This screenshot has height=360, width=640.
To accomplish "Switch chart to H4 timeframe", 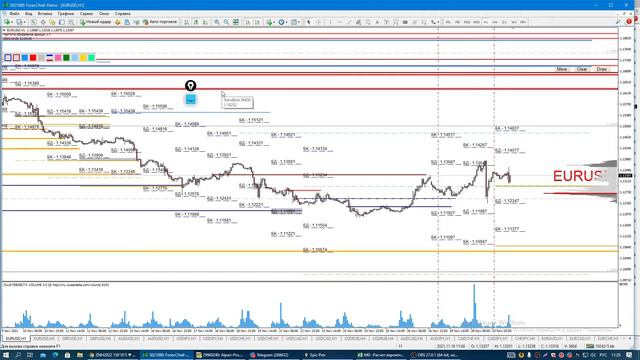I will (495, 22).
